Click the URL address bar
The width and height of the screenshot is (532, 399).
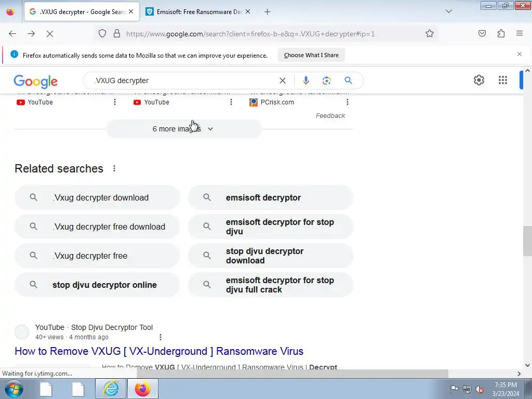click(250, 34)
